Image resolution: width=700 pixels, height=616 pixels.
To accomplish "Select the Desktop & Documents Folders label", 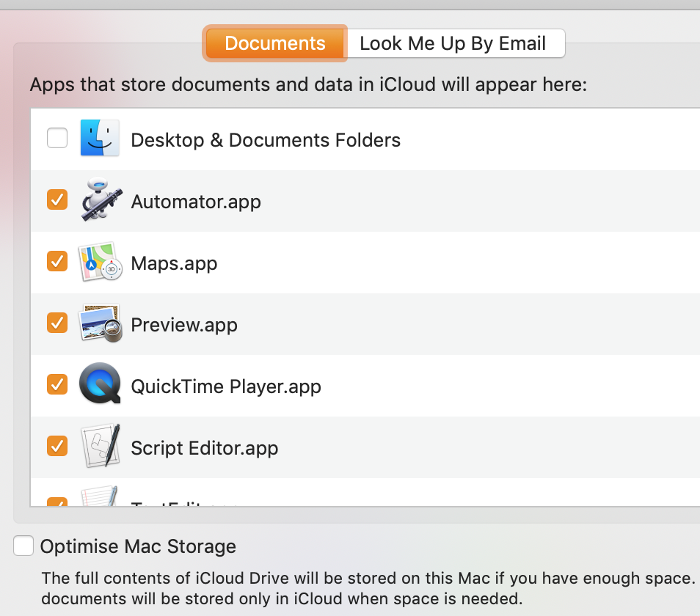I will [266, 140].
